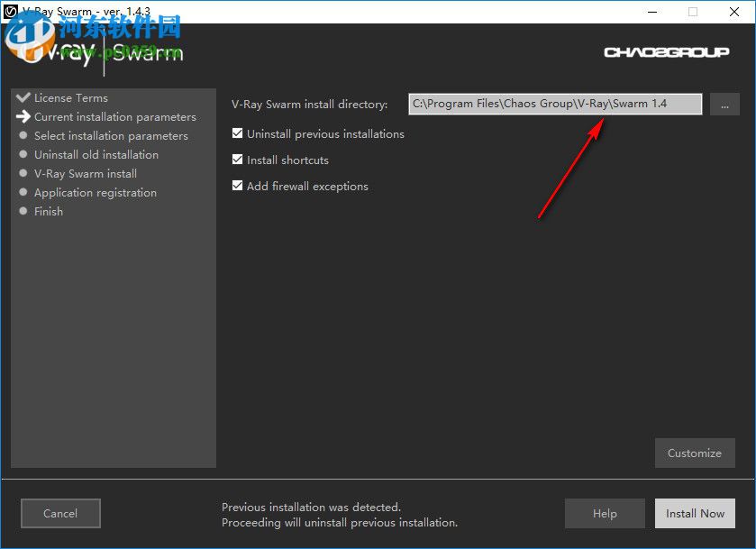The width and height of the screenshot is (756, 549).
Task: Select the Select installation parameters step
Action: 110,135
